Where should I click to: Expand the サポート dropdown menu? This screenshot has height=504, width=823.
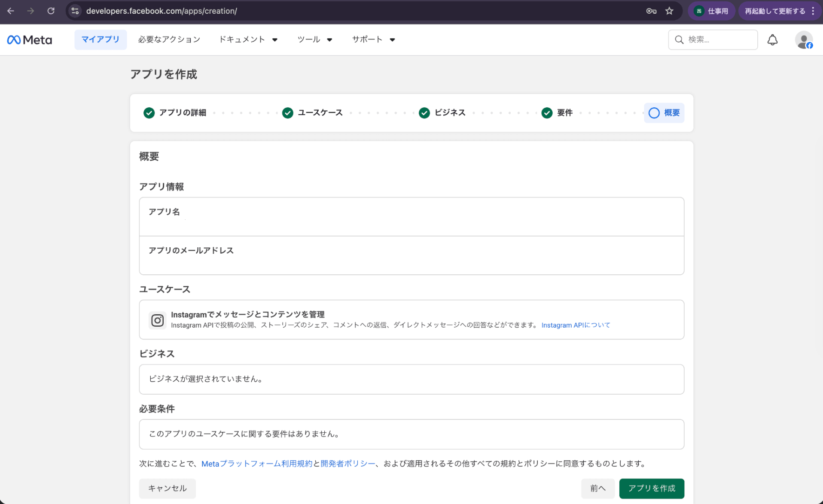tap(373, 39)
